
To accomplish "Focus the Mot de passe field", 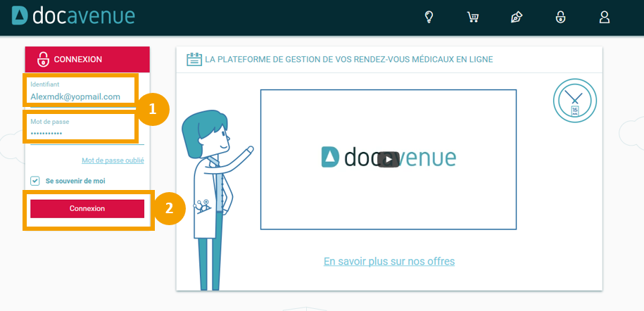I will click(80, 133).
